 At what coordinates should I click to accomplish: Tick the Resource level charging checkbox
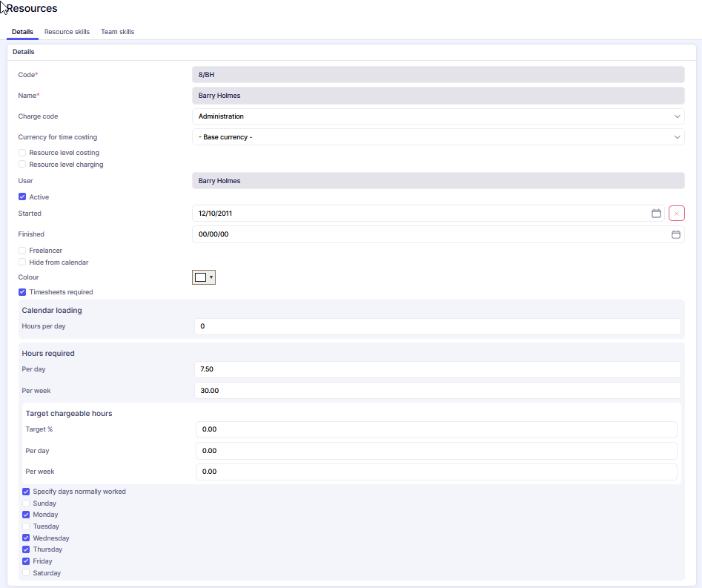click(22, 165)
